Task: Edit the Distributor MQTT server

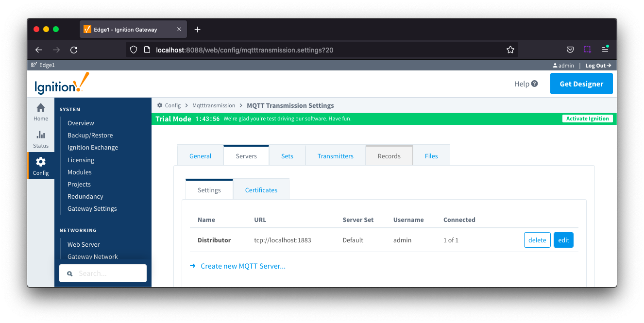Action: tap(563, 240)
